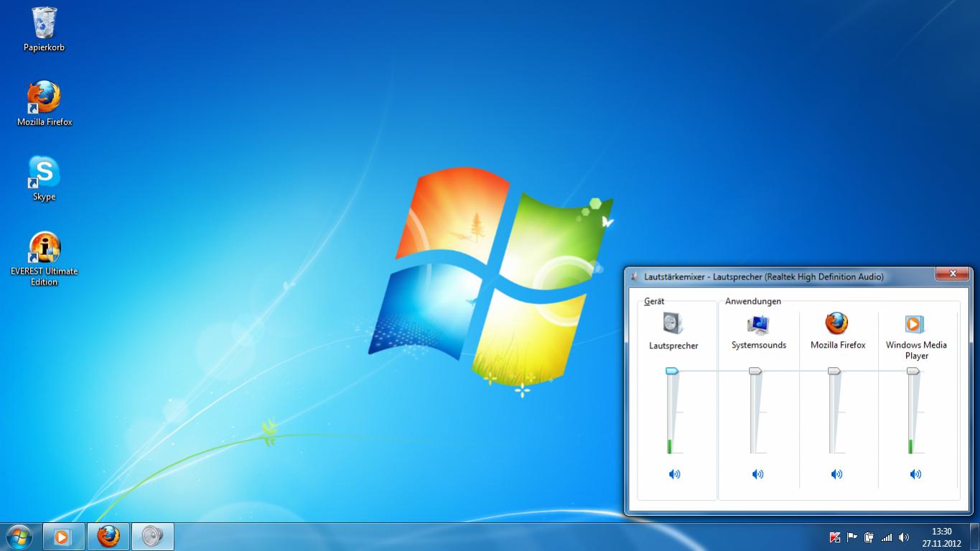
Task: Mute Mozilla Firefox in the mixer
Action: (x=836, y=474)
